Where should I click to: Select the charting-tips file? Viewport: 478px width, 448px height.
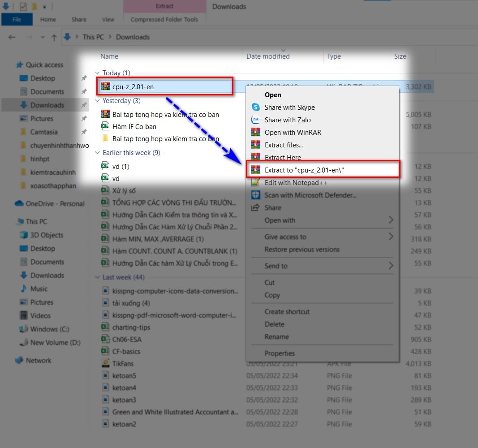click(131, 327)
